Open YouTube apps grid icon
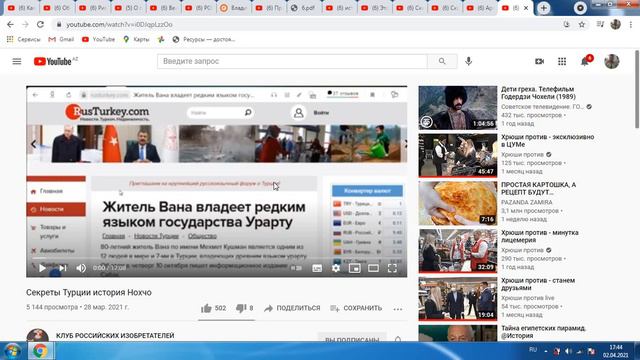The height and width of the screenshot is (360, 640). click(x=562, y=61)
